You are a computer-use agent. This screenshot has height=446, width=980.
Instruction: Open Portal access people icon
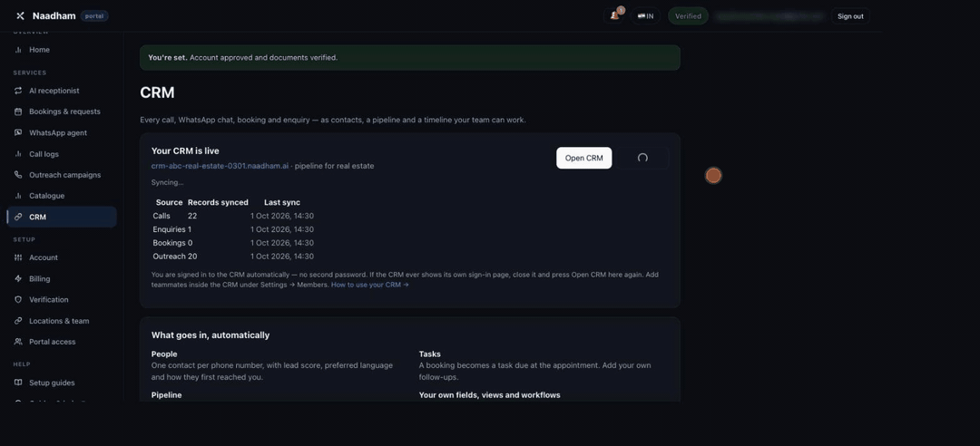coord(18,342)
